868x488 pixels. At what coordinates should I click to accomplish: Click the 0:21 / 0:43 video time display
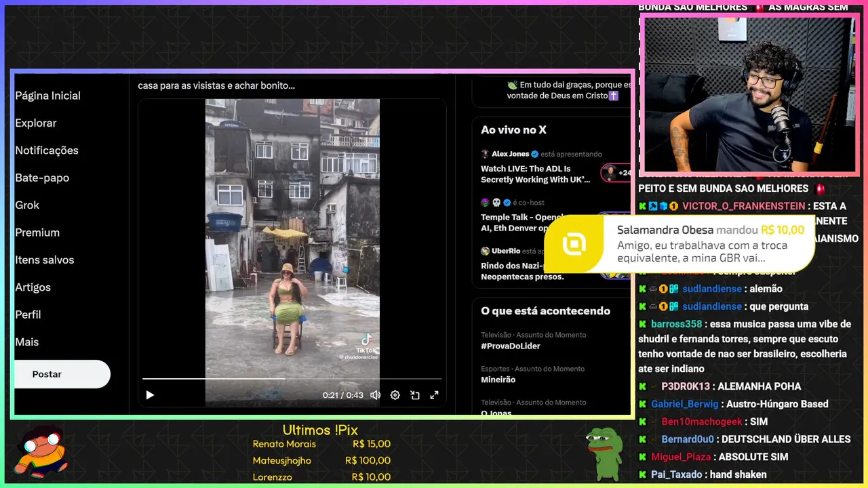click(x=342, y=395)
